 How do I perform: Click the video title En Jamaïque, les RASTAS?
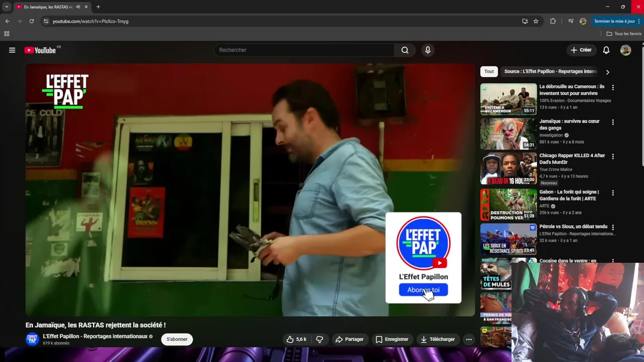pos(96,325)
